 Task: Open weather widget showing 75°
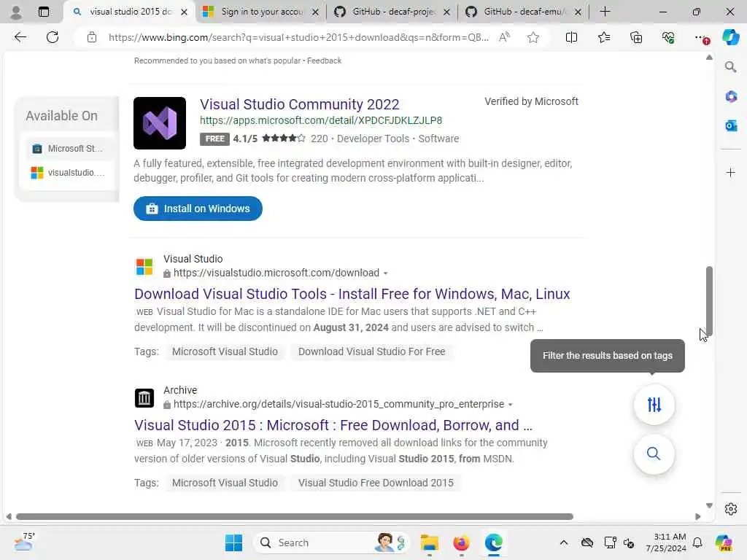click(x=24, y=542)
